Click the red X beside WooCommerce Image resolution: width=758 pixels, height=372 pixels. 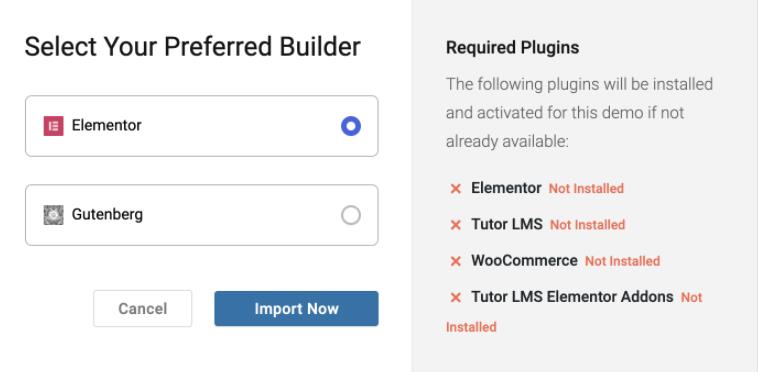[455, 261]
